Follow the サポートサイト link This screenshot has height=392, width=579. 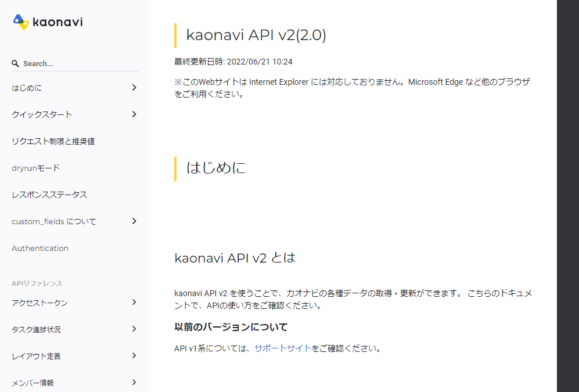click(283, 348)
